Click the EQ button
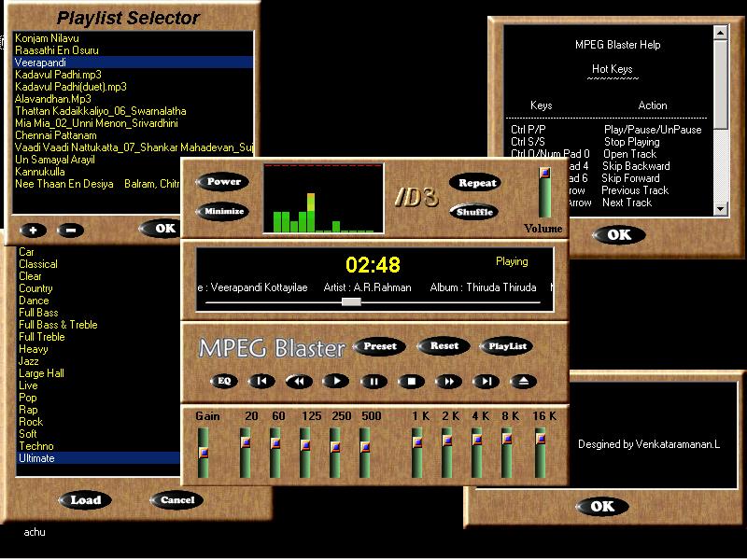The width and height of the screenshot is (747, 560). tap(224, 381)
